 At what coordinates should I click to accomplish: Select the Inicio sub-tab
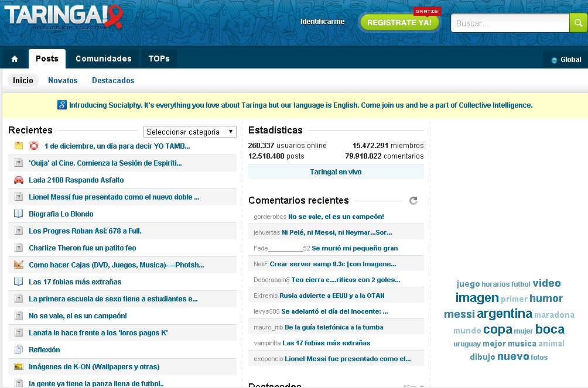pos(23,81)
